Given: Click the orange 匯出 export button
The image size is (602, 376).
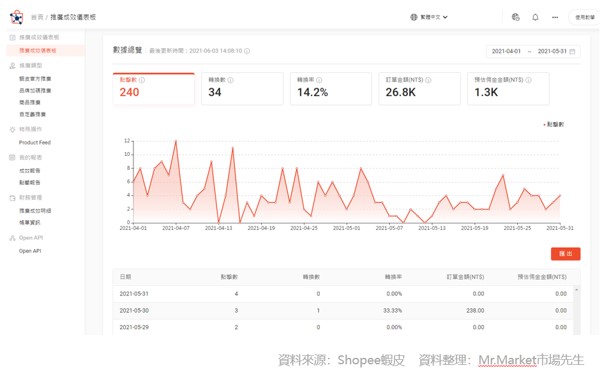Looking at the screenshot, I should [x=566, y=254].
